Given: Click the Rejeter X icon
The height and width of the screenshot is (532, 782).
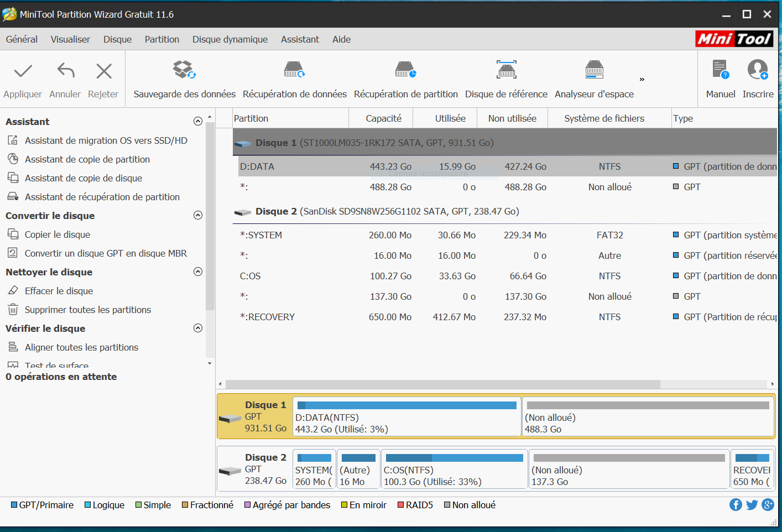Looking at the screenshot, I should [x=103, y=71].
